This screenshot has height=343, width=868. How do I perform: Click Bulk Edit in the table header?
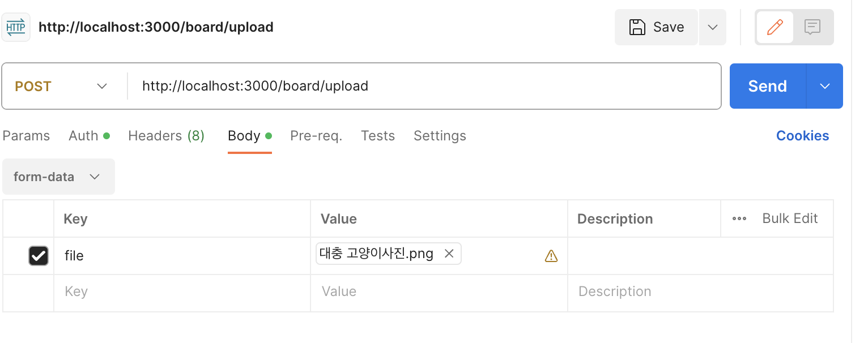coord(790,218)
